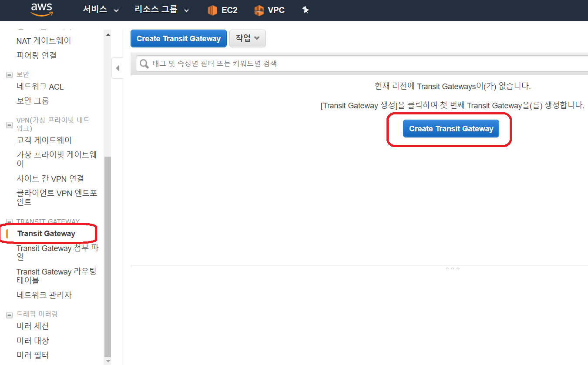
Task: Click the centered Create Transit Gateway button
Action: tap(451, 129)
